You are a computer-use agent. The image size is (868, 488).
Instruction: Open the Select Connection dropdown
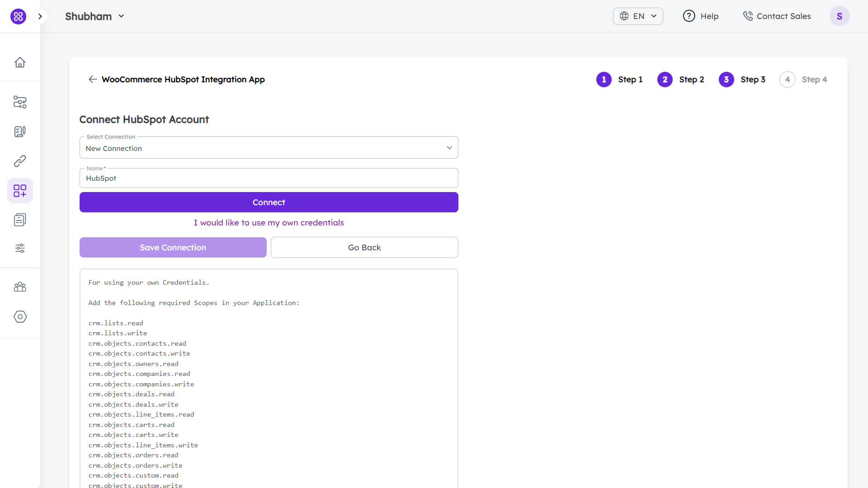[x=269, y=148]
